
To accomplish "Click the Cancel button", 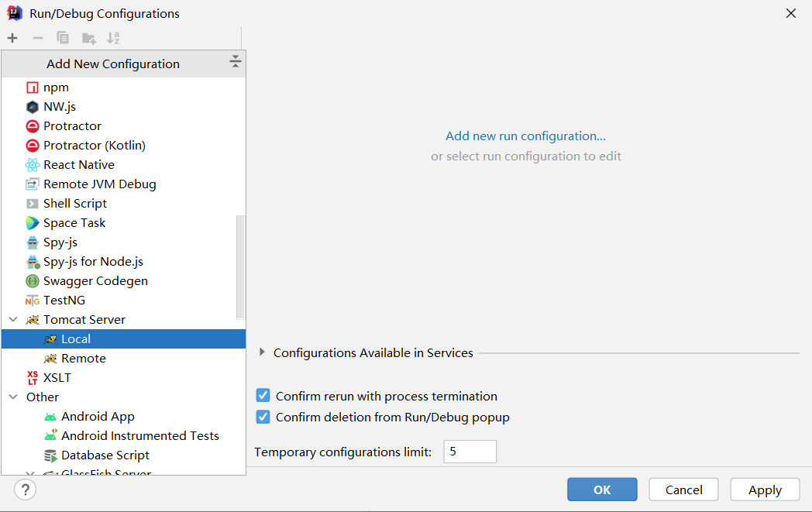I will (x=683, y=490).
